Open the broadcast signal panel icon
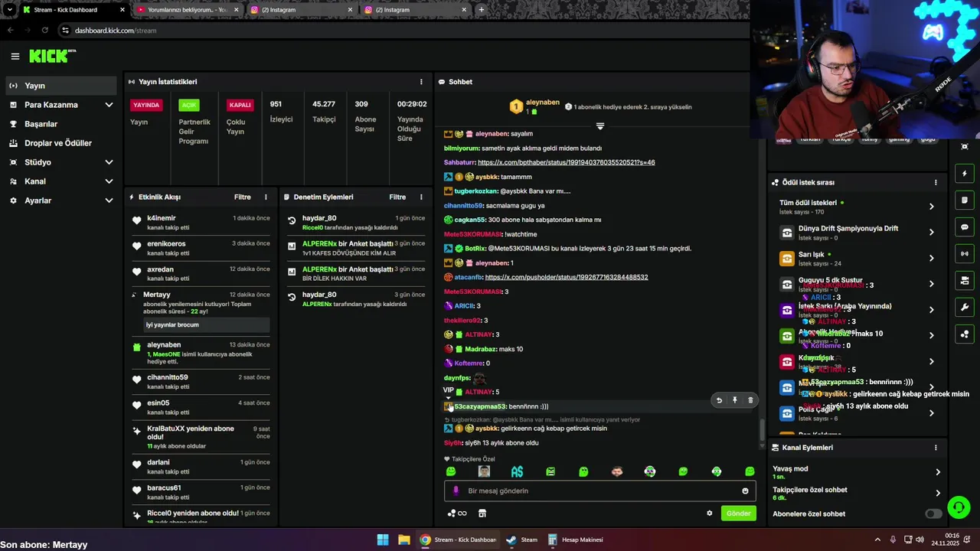980x551 pixels. pyautogui.click(x=964, y=254)
